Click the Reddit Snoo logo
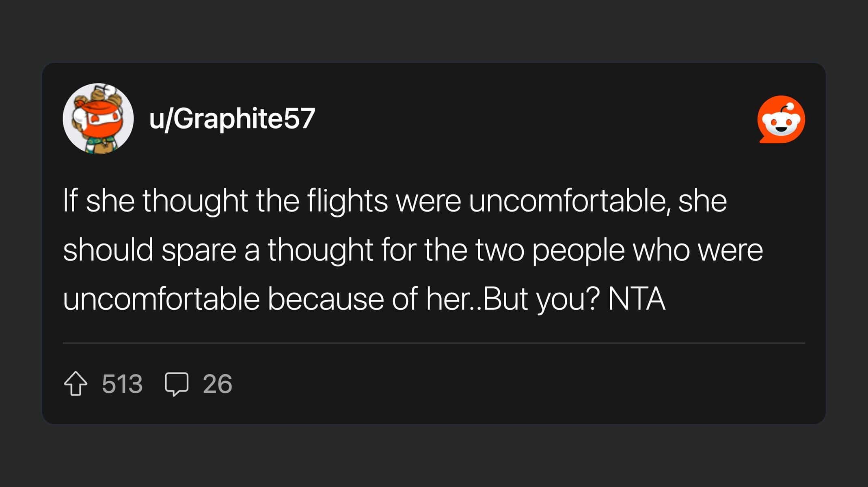The image size is (868, 487). [x=781, y=119]
